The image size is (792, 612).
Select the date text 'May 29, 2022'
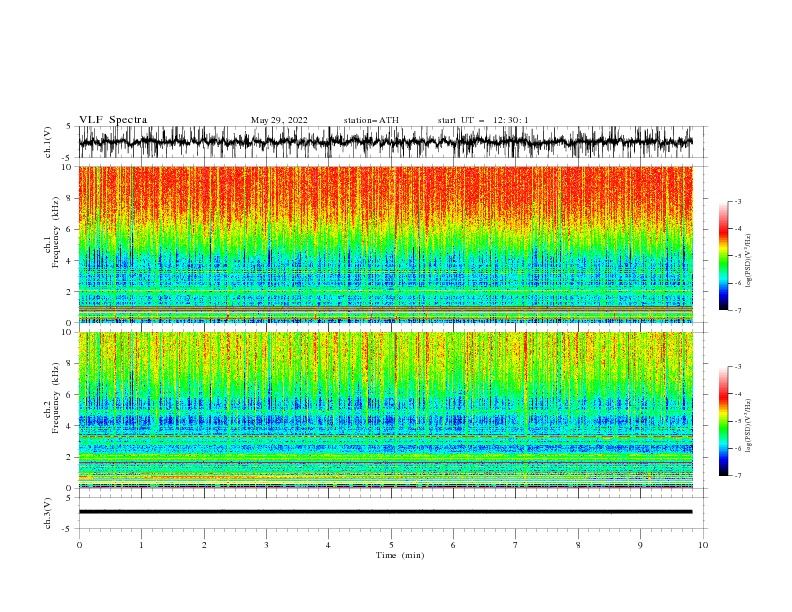[279, 120]
